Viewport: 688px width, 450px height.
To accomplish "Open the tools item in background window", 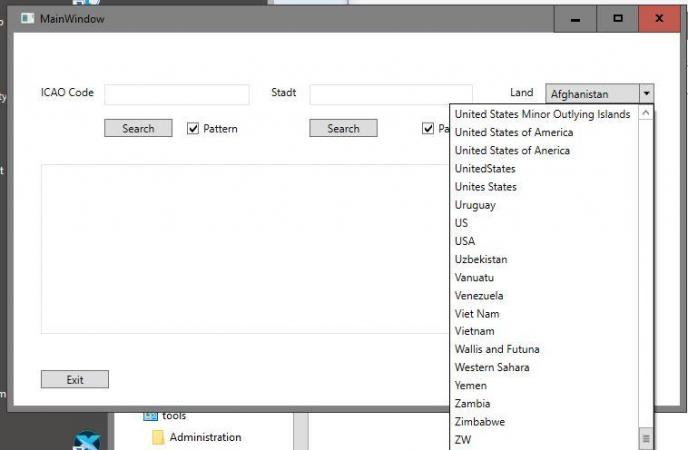I will pyautogui.click(x=174, y=415).
